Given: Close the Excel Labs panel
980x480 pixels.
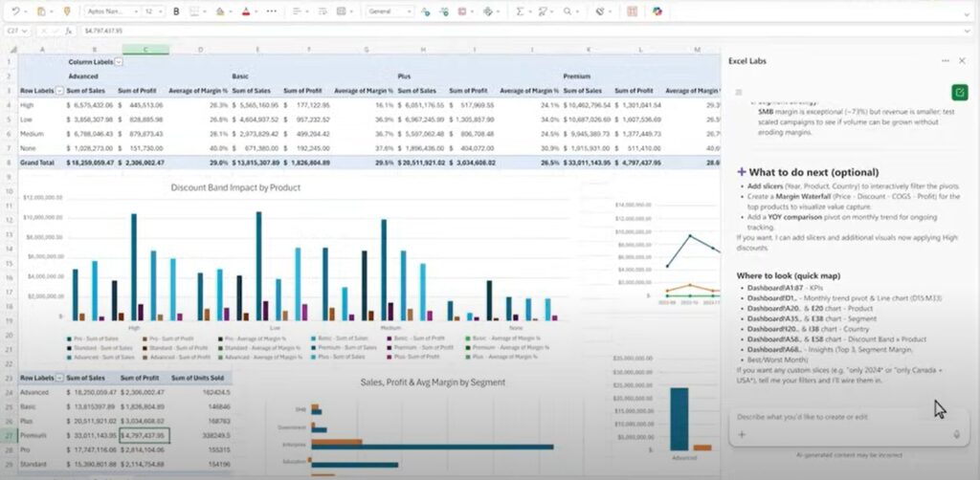Looking at the screenshot, I should pos(962,60).
